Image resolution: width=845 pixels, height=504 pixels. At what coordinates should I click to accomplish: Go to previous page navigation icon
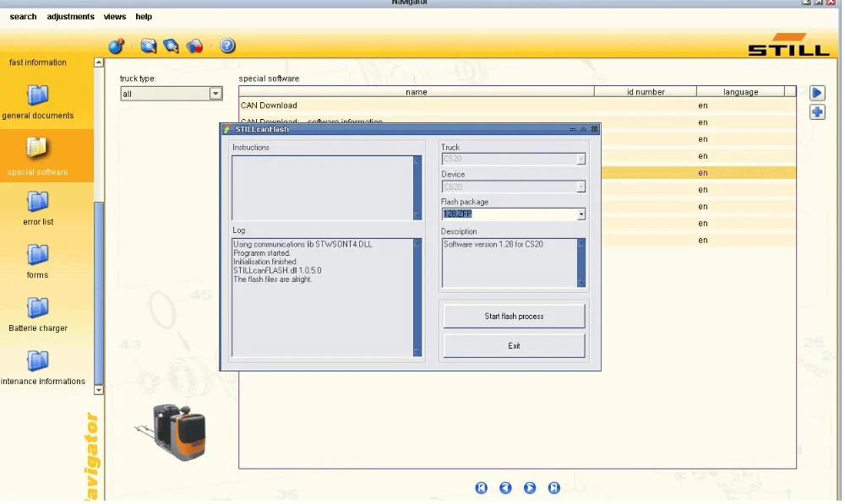[x=505, y=488]
